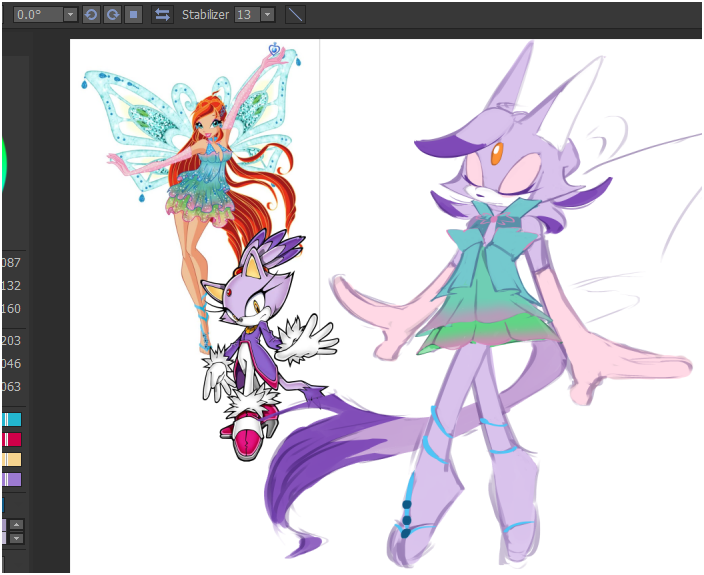Select the color value field showing 087
The height and width of the screenshot is (575, 704).
(x=11, y=263)
